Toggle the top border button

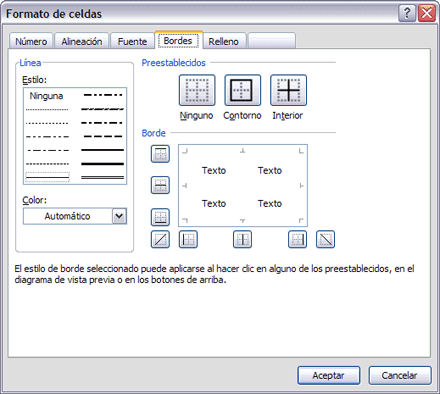coord(160,154)
